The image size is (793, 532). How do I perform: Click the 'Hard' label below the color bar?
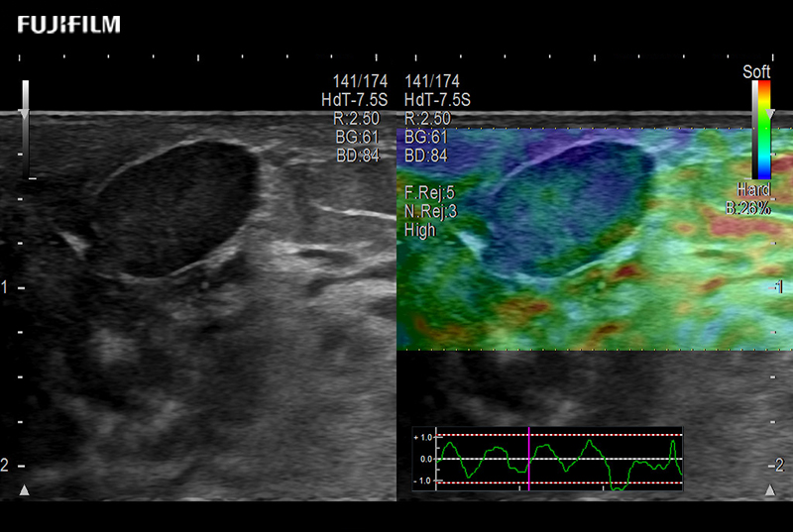tap(754, 189)
